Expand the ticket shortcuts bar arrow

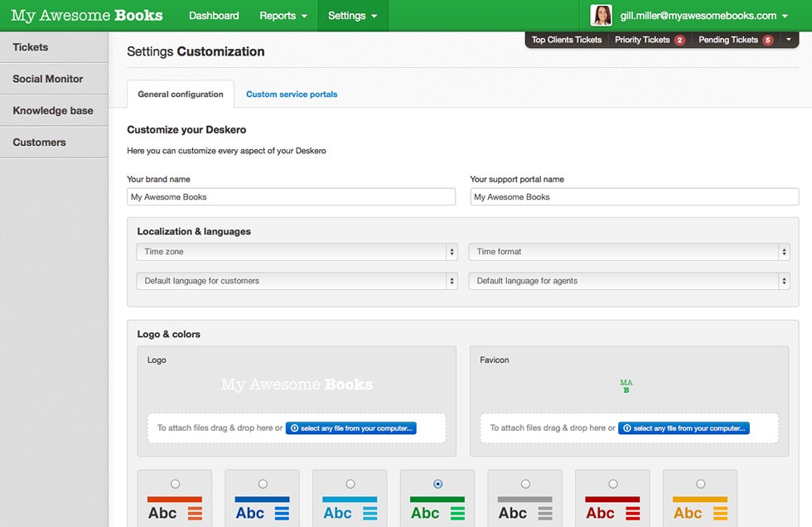point(788,39)
